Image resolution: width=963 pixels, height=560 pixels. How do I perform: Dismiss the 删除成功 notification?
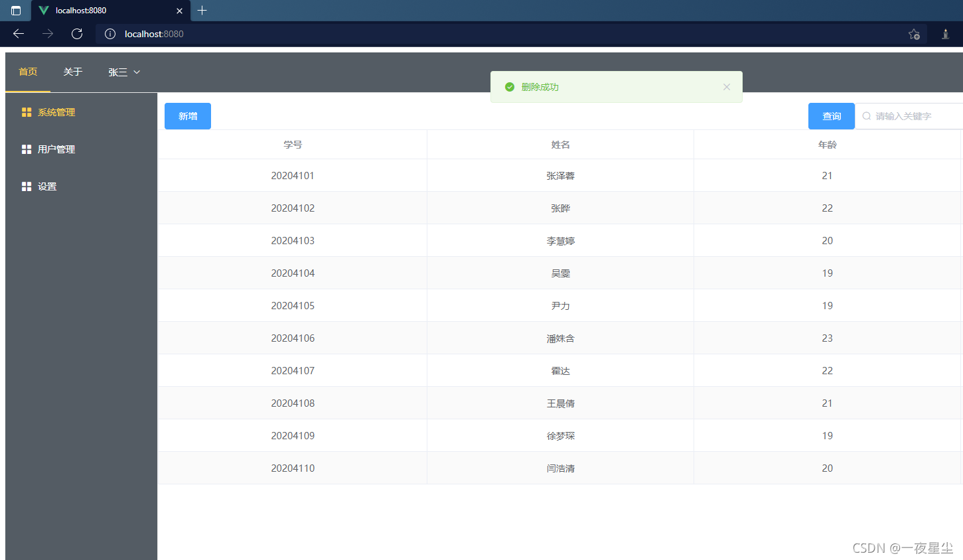pos(727,87)
